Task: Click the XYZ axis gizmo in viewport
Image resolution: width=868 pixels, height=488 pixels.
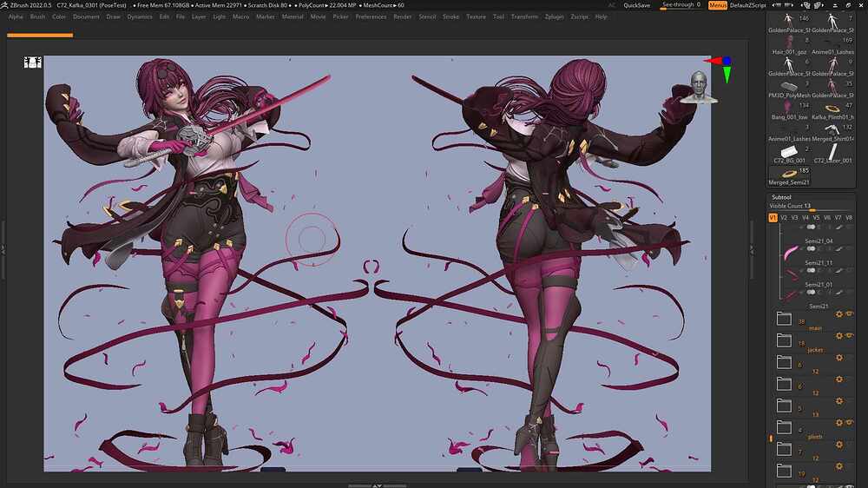Action: (720, 68)
